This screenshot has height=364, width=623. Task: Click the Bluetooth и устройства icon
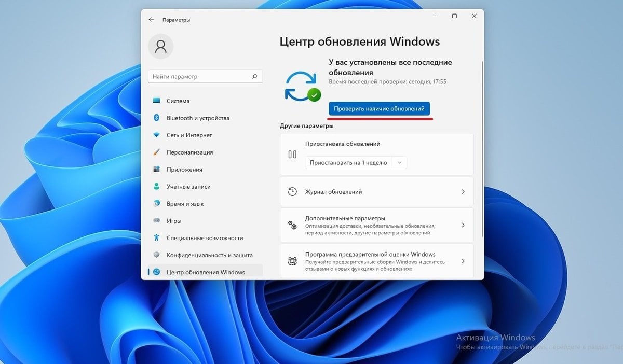(x=156, y=118)
